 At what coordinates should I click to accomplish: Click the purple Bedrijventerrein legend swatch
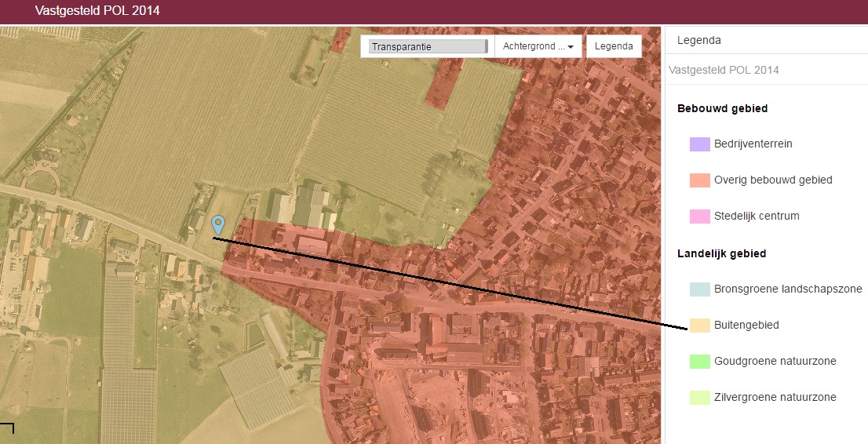coord(699,144)
